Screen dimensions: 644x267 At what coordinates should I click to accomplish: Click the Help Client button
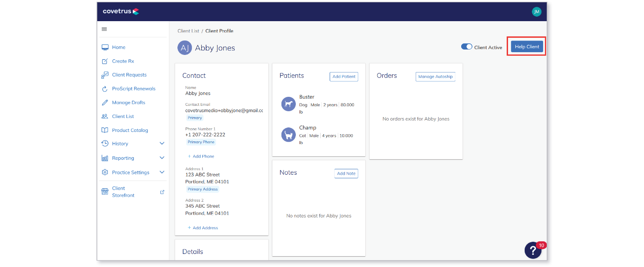tap(527, 46)
